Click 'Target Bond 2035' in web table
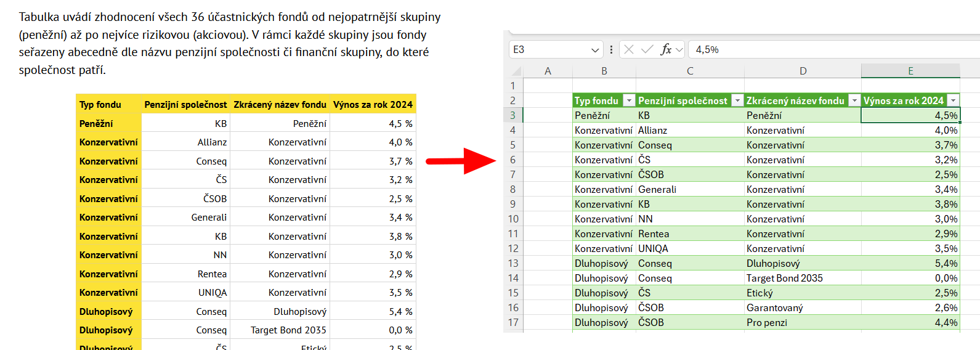Screen dimensions: 980x350 (288, 330)
